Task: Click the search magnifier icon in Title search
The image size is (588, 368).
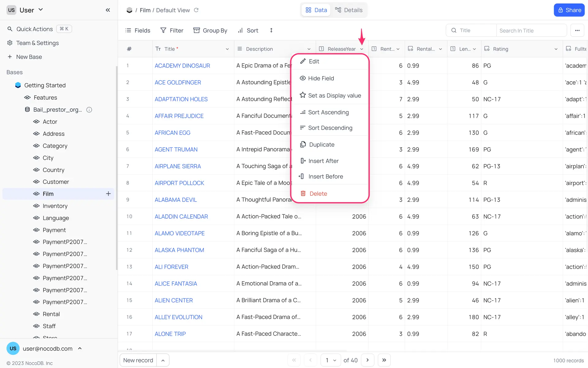Action: point(454,30)
